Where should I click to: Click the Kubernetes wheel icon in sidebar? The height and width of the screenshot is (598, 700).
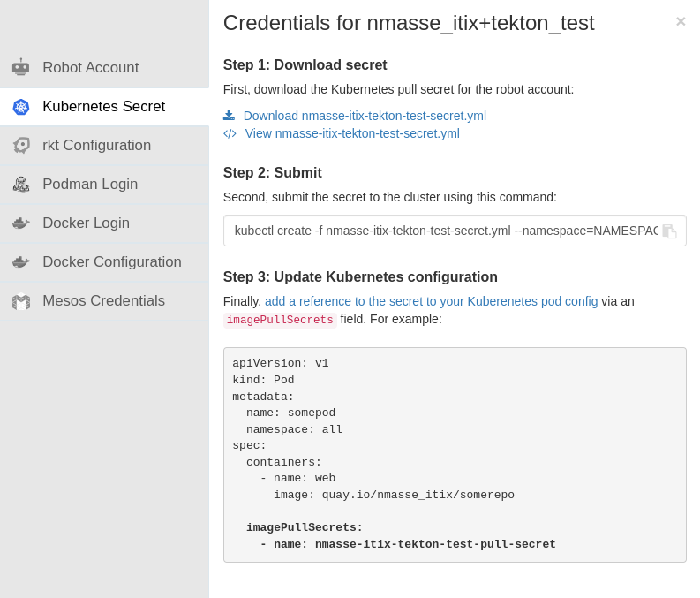20,107
